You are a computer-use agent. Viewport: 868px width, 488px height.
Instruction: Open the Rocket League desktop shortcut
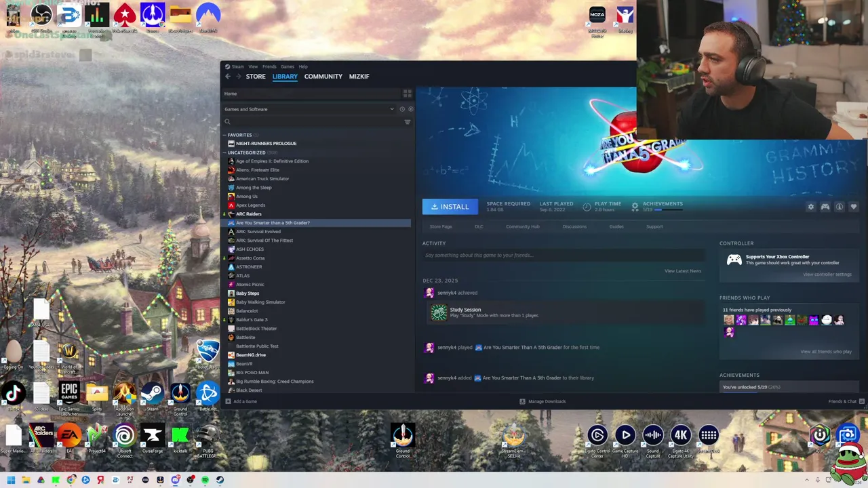click(208, 354)
